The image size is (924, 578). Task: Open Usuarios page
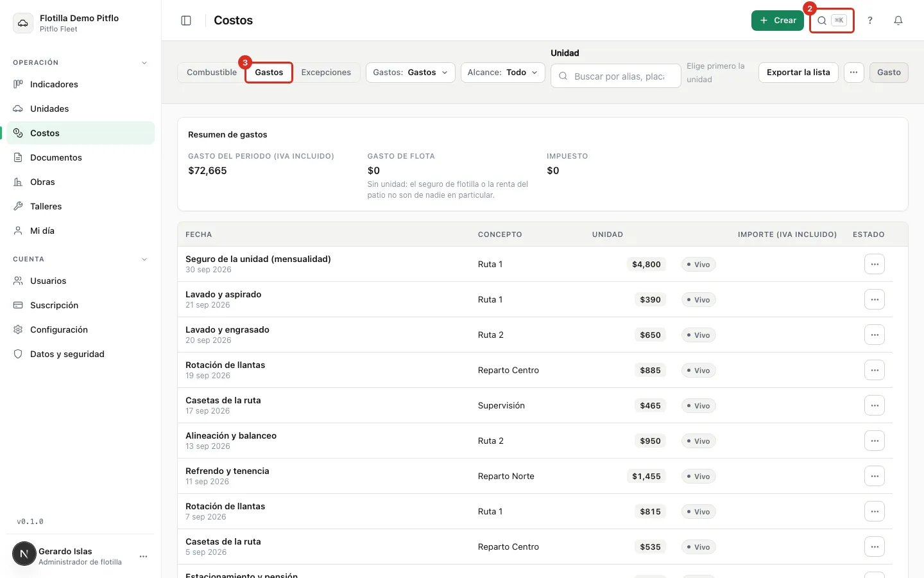click(81, 281)
